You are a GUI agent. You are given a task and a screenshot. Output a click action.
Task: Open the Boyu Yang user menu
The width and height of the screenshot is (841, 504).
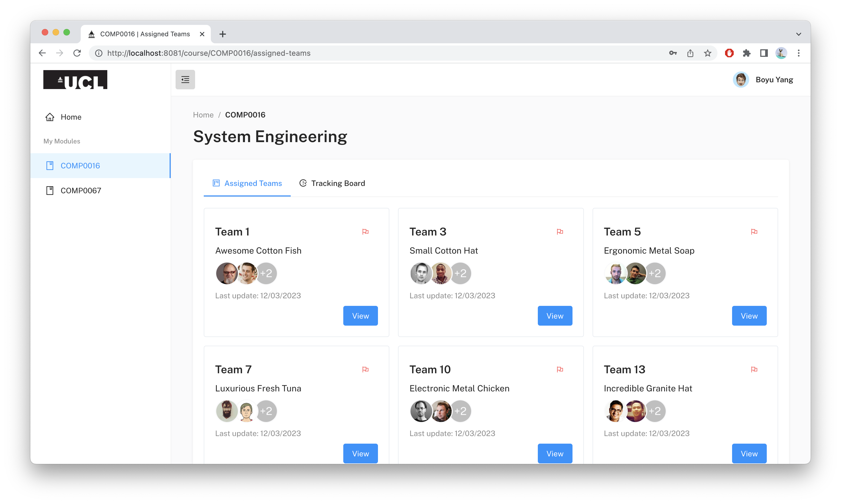coord(763,80)
